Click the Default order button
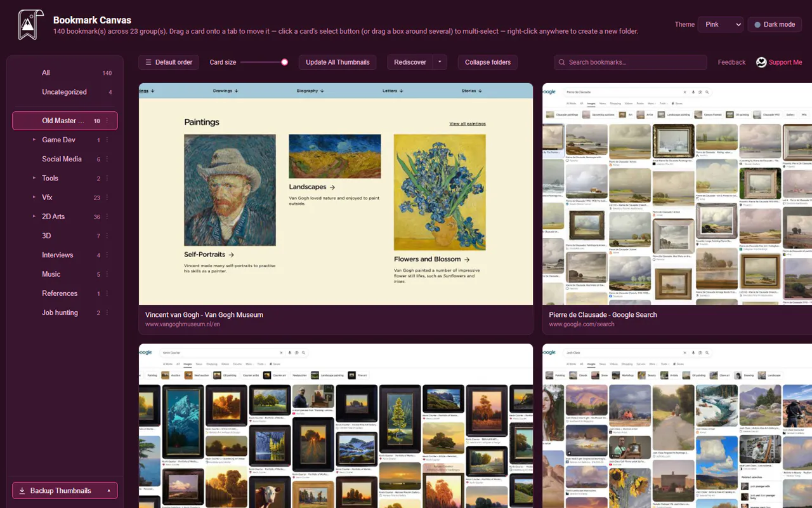Viewport: 812px width, 508px height. pos(169,62)
